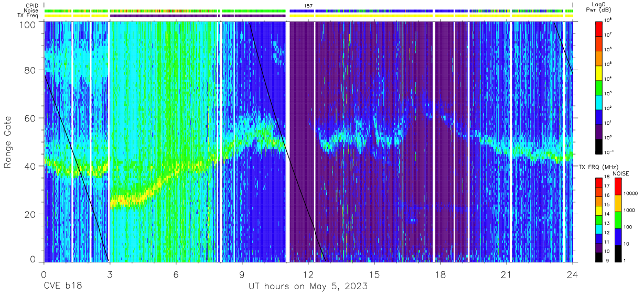Click the 100 tick on Range Gate axis
Image resolution: width=644 pixels, height=297 pixels.
tap(27, 24)
